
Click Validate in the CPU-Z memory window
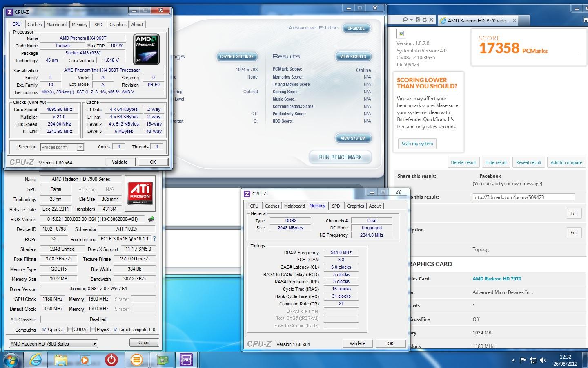point(357,343)
